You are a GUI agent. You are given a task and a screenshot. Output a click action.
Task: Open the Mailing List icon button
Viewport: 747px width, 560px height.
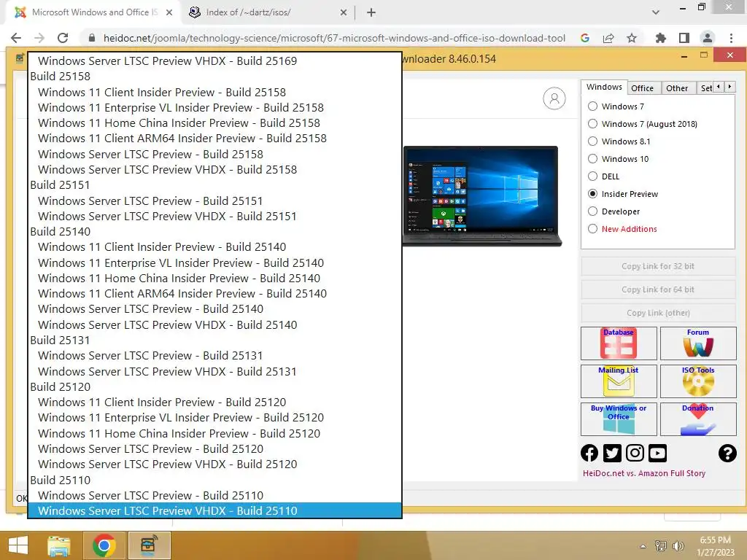pyautogui.click(x=619, y=381)
